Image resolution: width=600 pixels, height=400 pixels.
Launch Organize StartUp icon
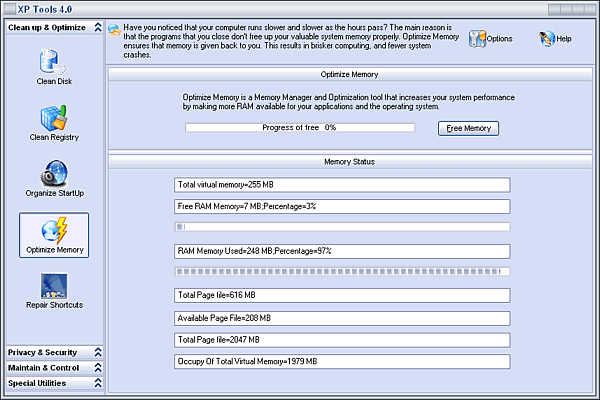click(54, 173)
